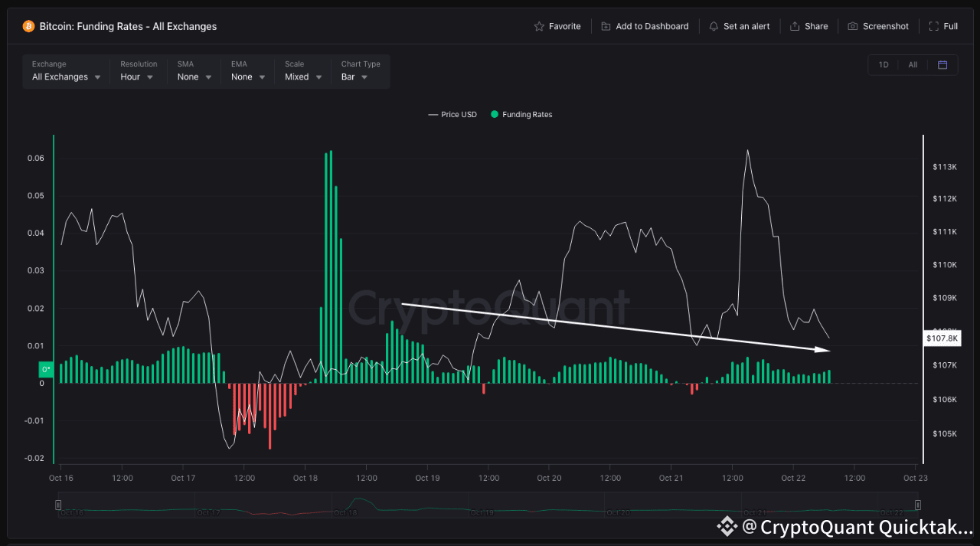Image resolution: width=980 pixels, height=546 pixels.
Task: Click the Add to Dashboard icon
Action: [606, 26]
